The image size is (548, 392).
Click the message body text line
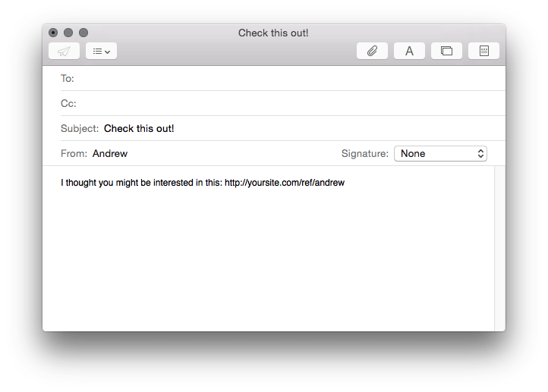203,183
